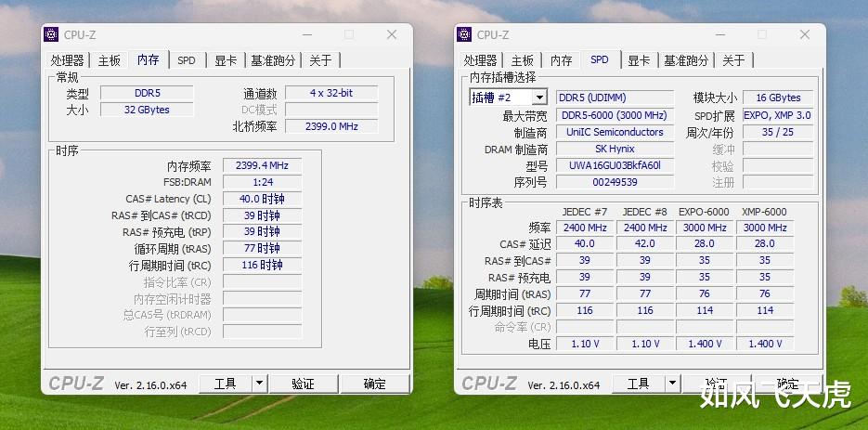
Task: Click the empty DC模式 field
Action: (x=331, y=110)
